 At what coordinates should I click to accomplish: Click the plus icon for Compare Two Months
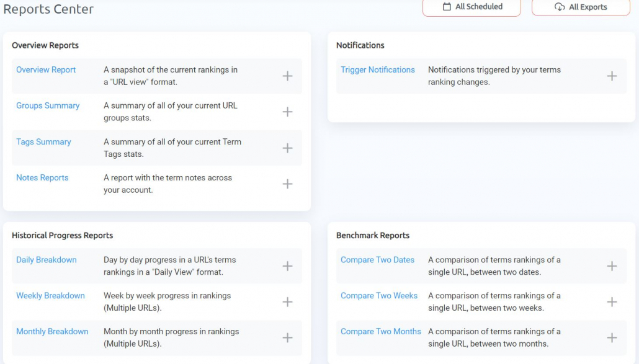coord(612,338)
